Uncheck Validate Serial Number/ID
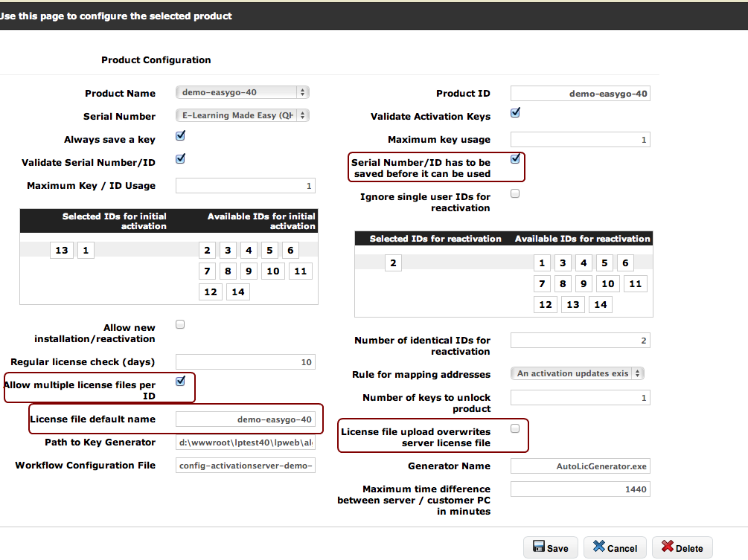Viewport: 748px width, 560px height. tap(180, 159)
